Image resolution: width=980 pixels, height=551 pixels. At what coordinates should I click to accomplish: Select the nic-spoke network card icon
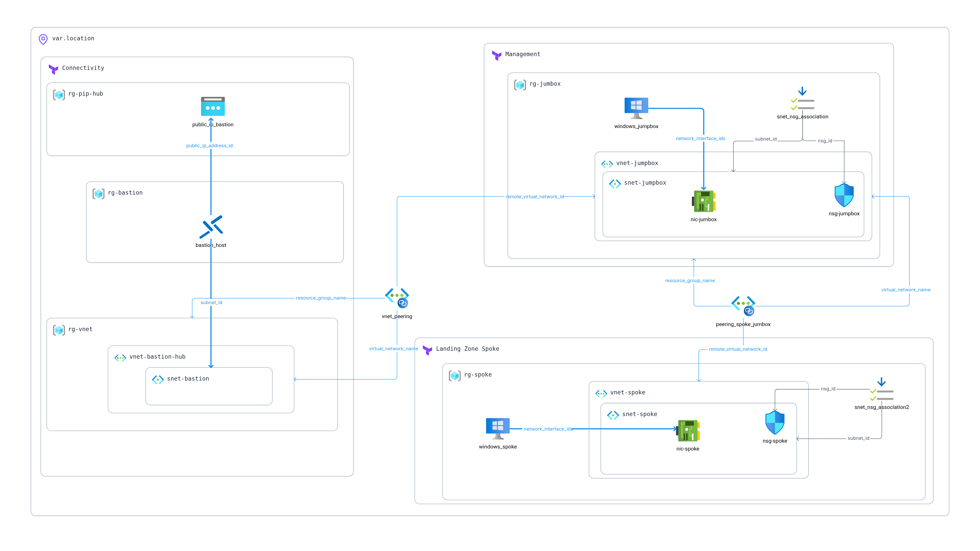[688, 431]
